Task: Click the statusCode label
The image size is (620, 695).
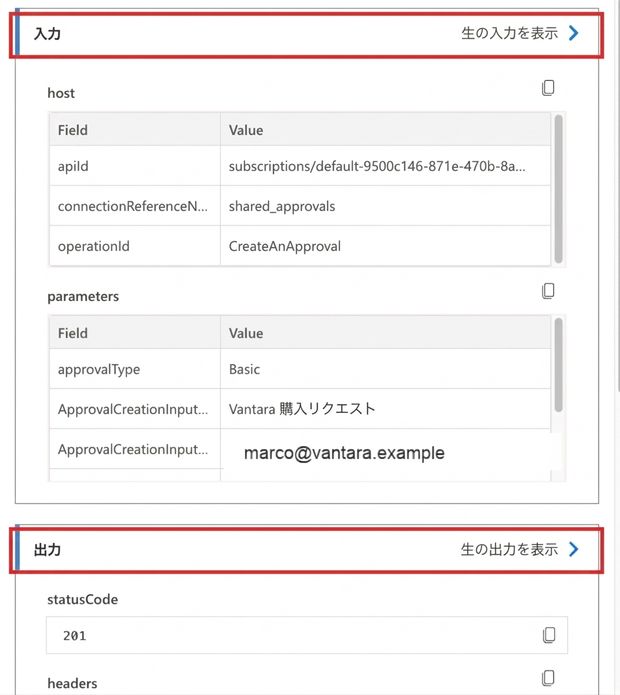Action: pos(83,599)
